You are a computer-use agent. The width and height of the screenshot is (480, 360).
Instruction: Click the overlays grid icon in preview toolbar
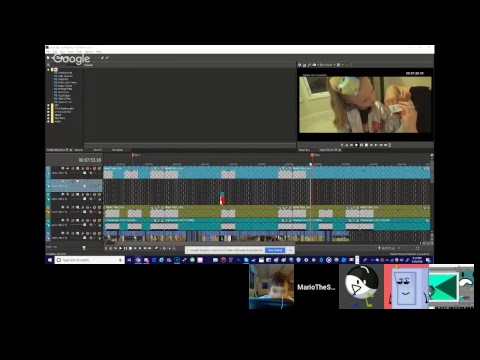click(x=338, y=65)
